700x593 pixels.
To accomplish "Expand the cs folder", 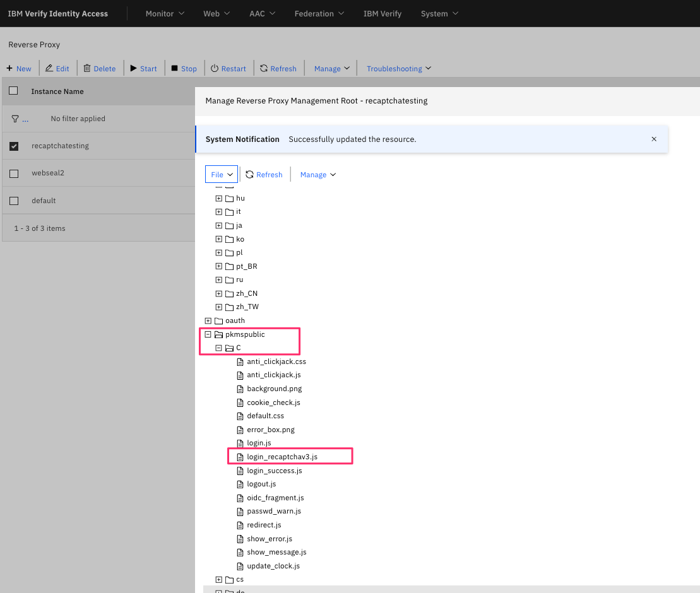I will click(x=219, y=580).
